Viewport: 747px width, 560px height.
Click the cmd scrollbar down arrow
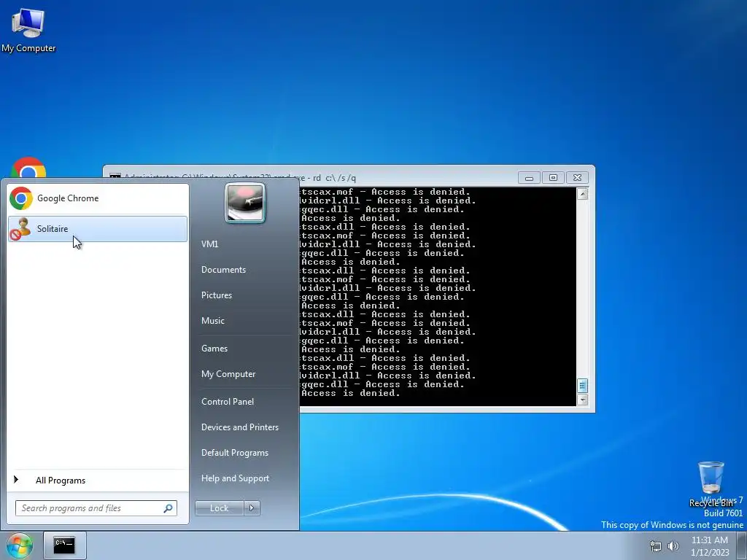pyautogui.click(x=582, y=400)
